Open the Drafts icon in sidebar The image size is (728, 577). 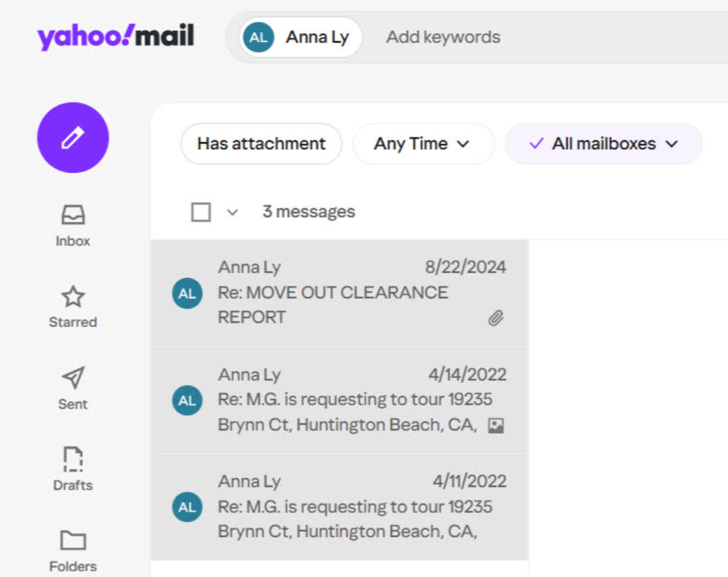(73, 459)
